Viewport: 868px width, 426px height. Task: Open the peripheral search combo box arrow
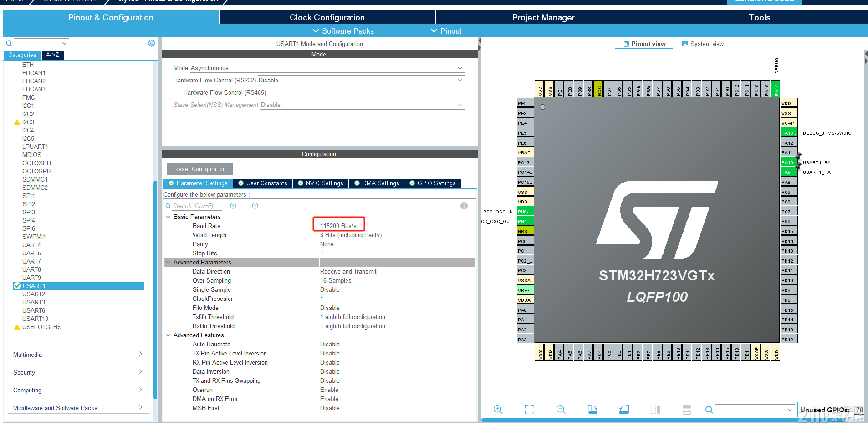64,43
